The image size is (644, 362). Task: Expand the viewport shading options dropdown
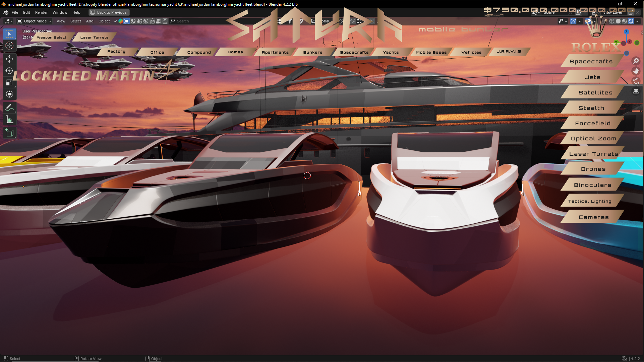point(637,21)
